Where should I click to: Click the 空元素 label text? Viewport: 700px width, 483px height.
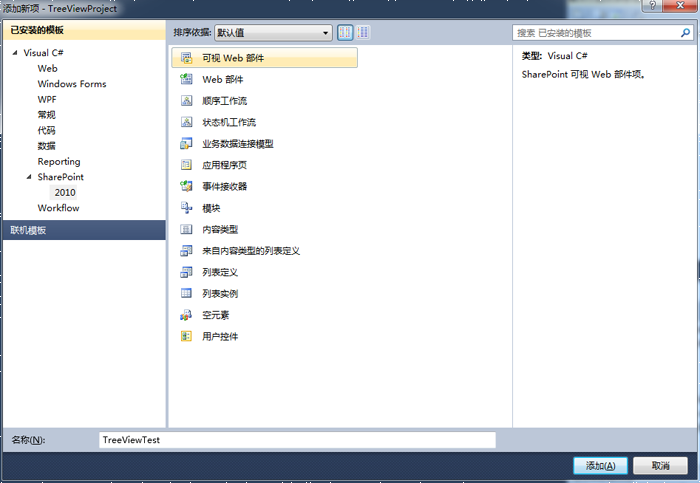point(216,315)
